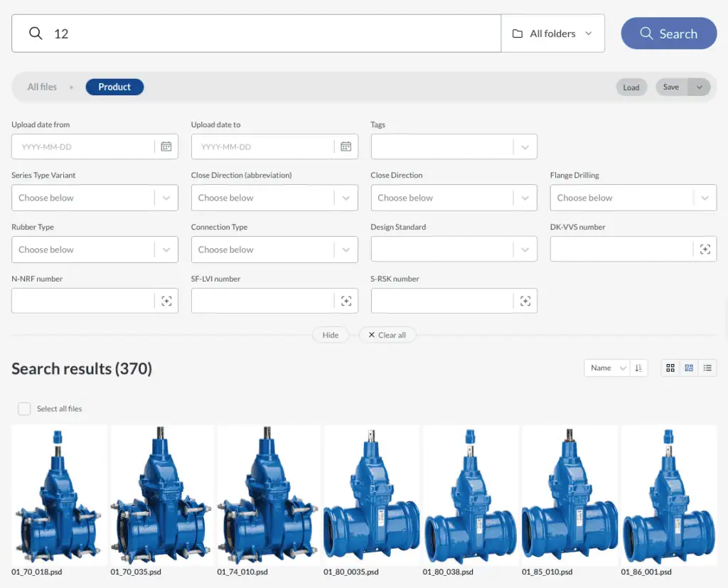Image resolution: width=728 pixels, height=588 pixels.
Task: Expand the Save options arrow
Action: (700, 87)
